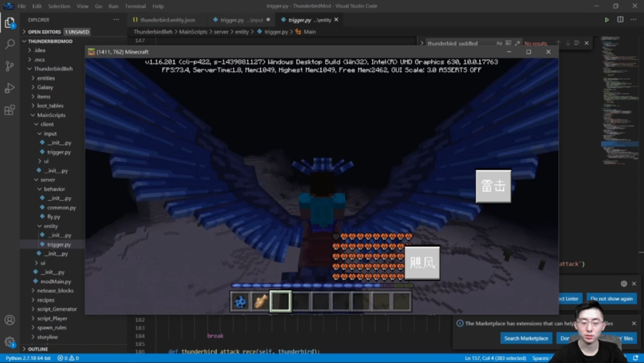644x363 pixels.
Task: Expand the replace toggle in find widget
Action: 422,43
